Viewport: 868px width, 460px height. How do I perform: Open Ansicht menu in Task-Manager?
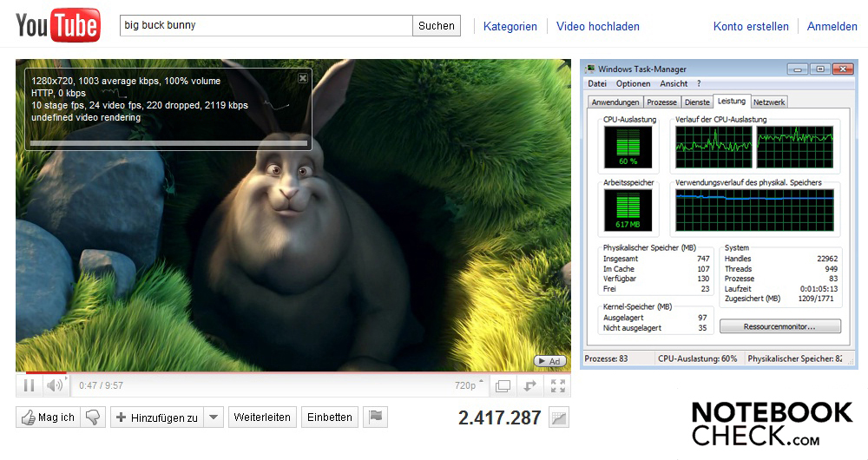(x=674, y=83)
